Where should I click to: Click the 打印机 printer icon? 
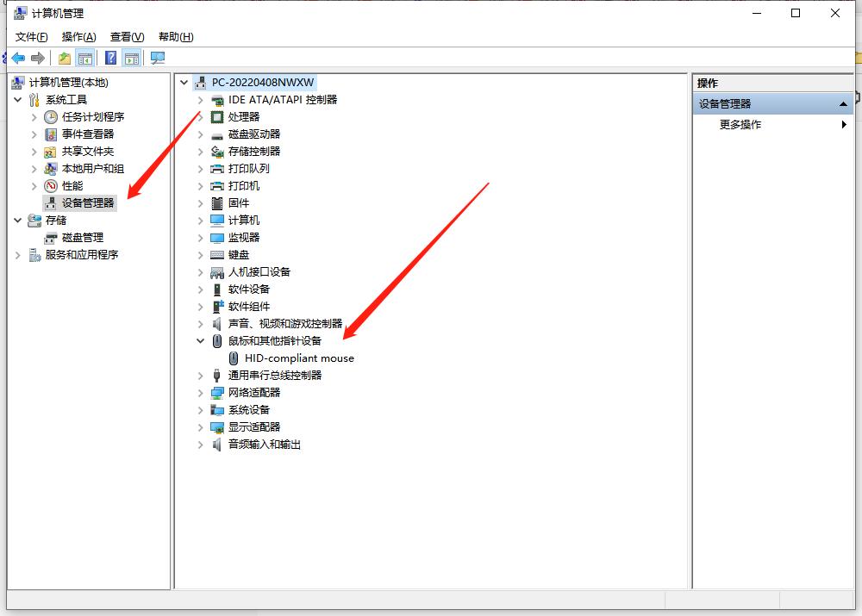[x=217, y=186]
